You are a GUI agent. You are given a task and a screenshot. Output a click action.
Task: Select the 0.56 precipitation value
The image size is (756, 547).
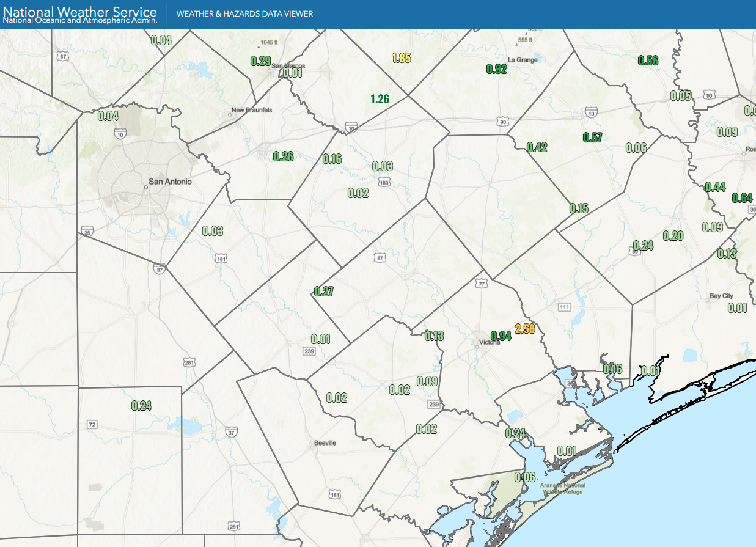point(648,60)
